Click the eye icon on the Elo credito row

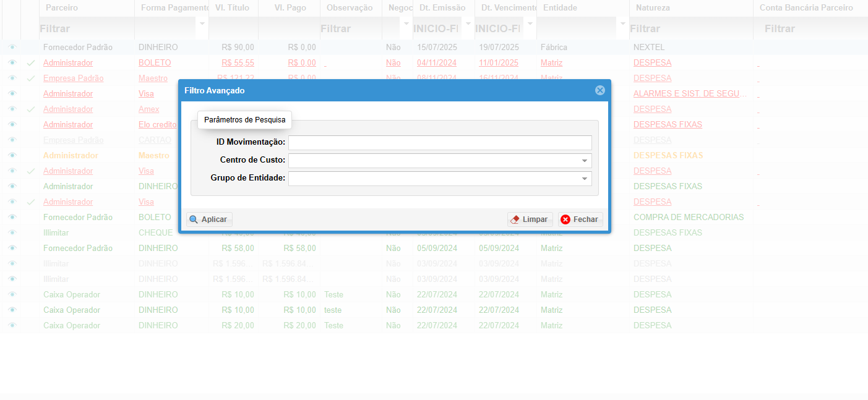[x=12, y=124]
